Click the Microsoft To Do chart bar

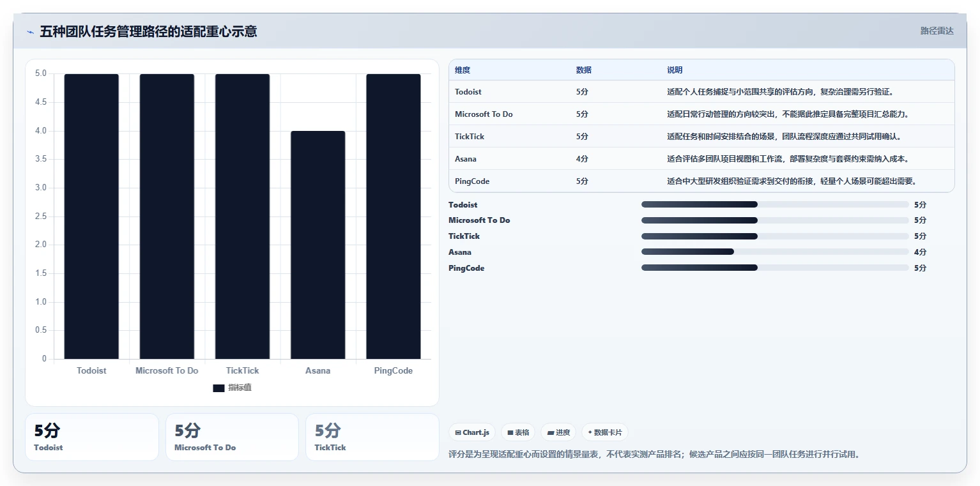[x=167, y=216]
